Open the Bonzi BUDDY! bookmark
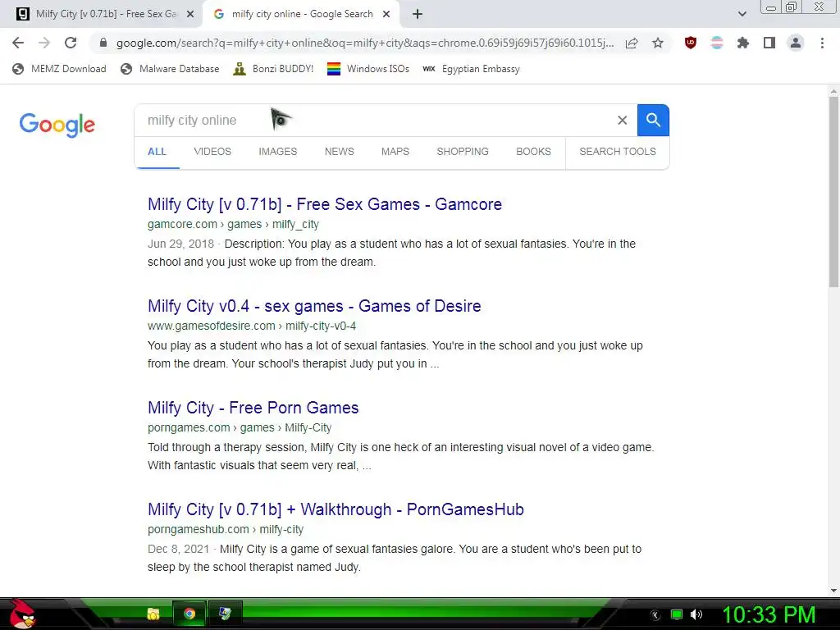Screen dimensions: 840x630 pyautogui.click(x=273, y=69)
